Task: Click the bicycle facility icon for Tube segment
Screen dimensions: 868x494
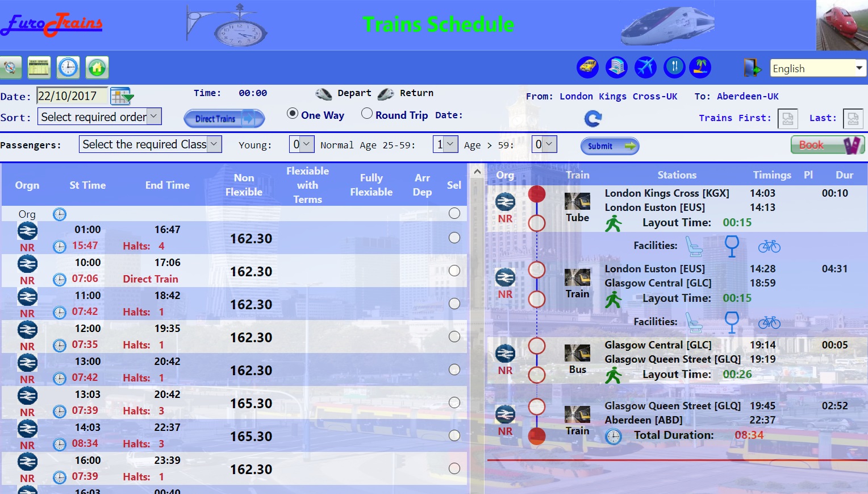Action: pyautogui.click(x=769, y=246)
